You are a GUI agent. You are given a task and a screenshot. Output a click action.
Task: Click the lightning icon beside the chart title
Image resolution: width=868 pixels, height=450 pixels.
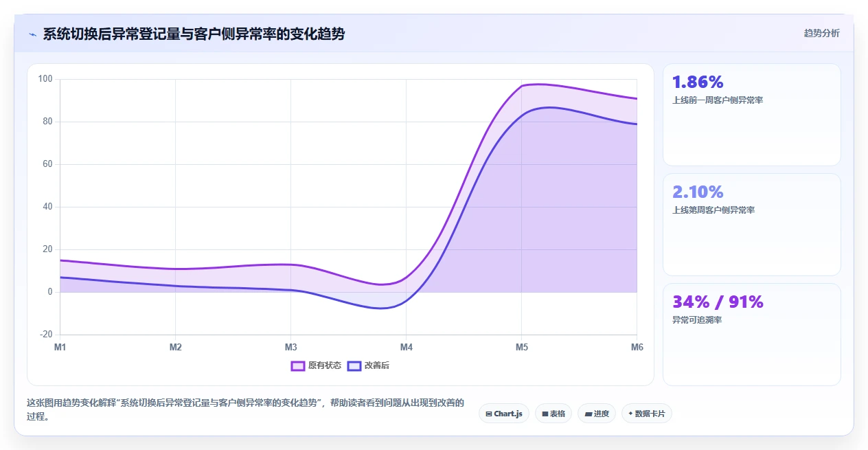[32, 34]
